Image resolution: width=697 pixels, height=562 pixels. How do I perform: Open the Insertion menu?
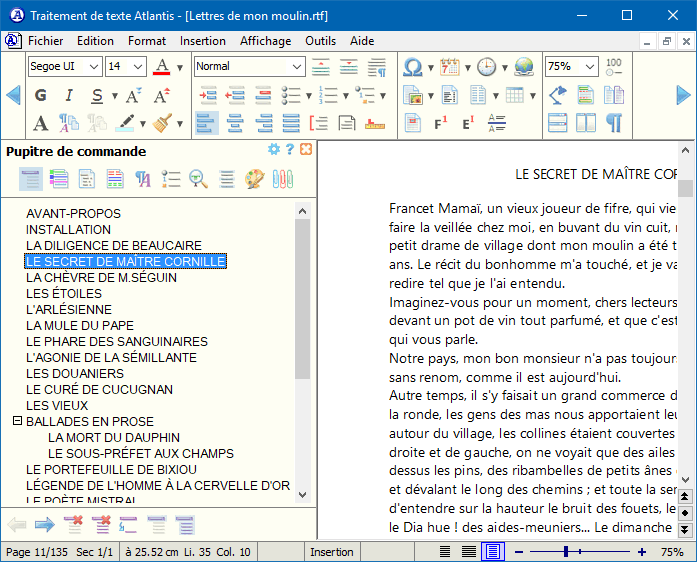coord(203,41)
